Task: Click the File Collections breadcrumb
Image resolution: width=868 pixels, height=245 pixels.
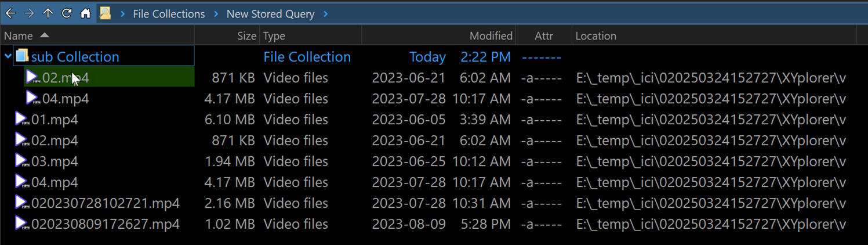Action: pyautogui.click(x=169, y=14)
